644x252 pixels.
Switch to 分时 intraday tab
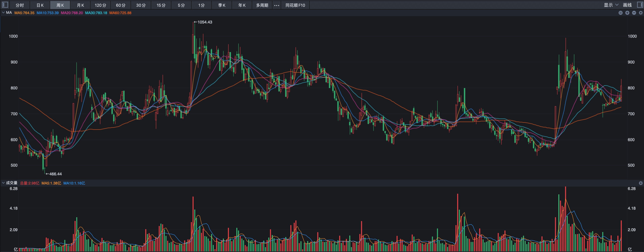[20, 5]
